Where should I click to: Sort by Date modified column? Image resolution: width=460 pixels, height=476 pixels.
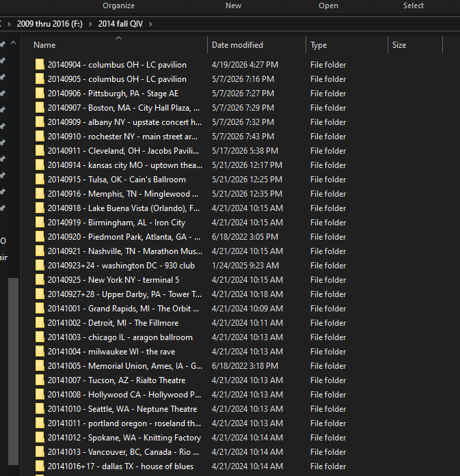tap(237, 45)
